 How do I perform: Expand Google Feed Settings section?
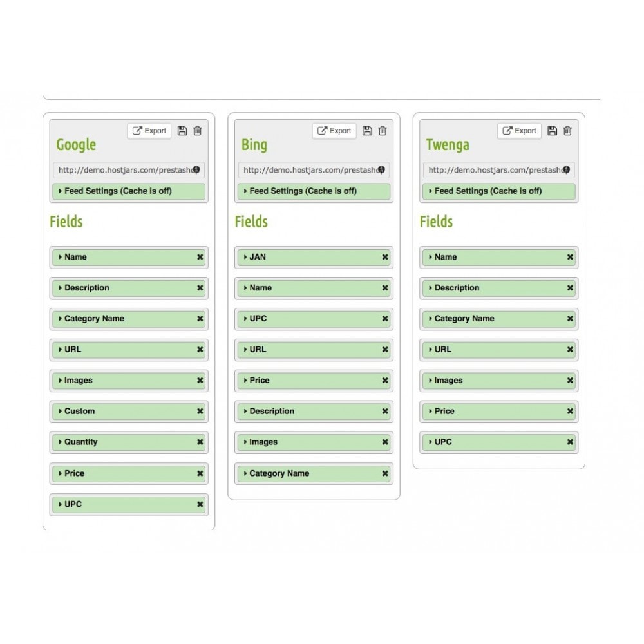pyautogui.click(x=129, y=191)
